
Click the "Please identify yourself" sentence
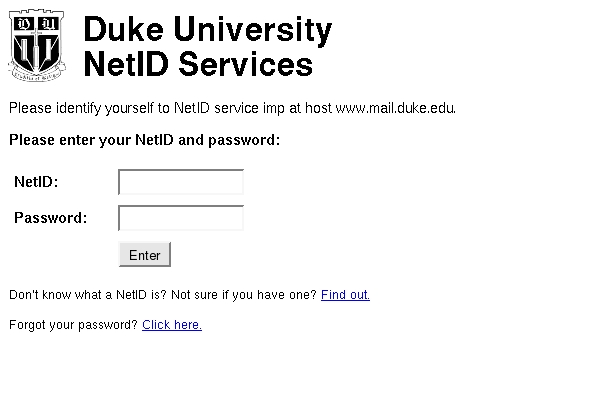232,108
